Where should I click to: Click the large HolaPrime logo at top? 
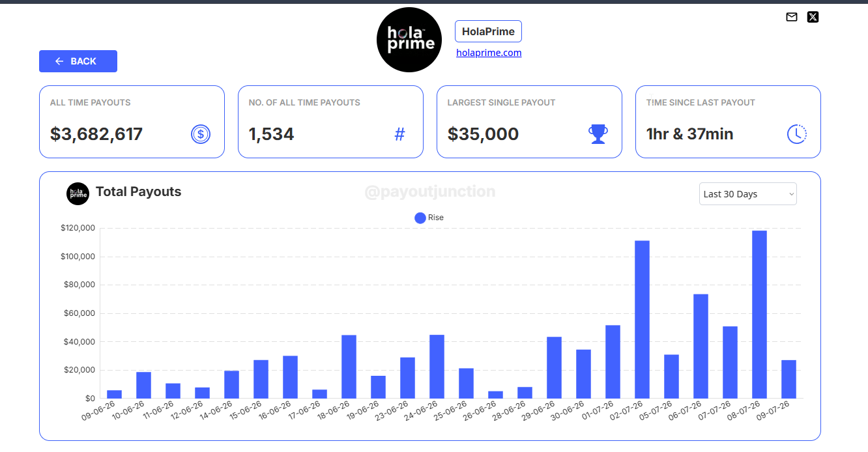409,40
